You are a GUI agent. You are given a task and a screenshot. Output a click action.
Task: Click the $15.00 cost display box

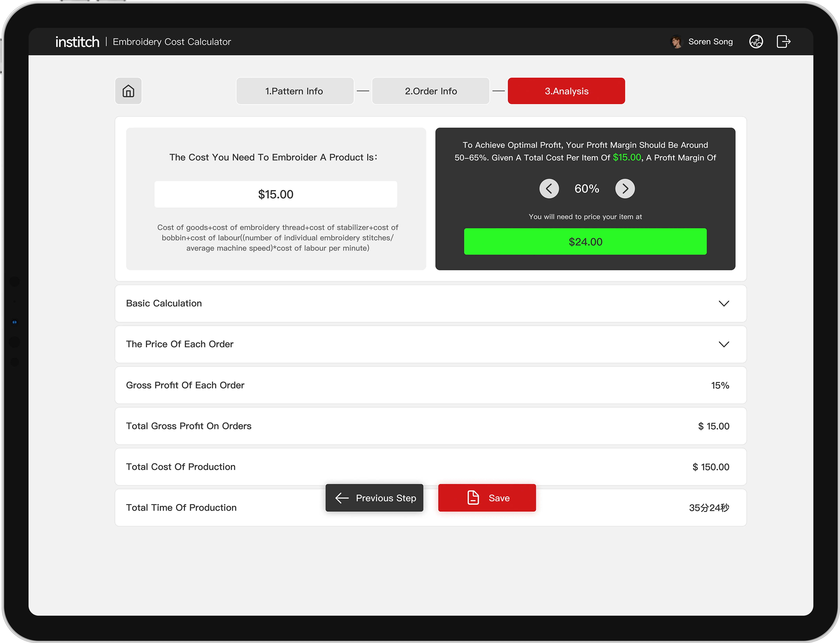point(275,194)
